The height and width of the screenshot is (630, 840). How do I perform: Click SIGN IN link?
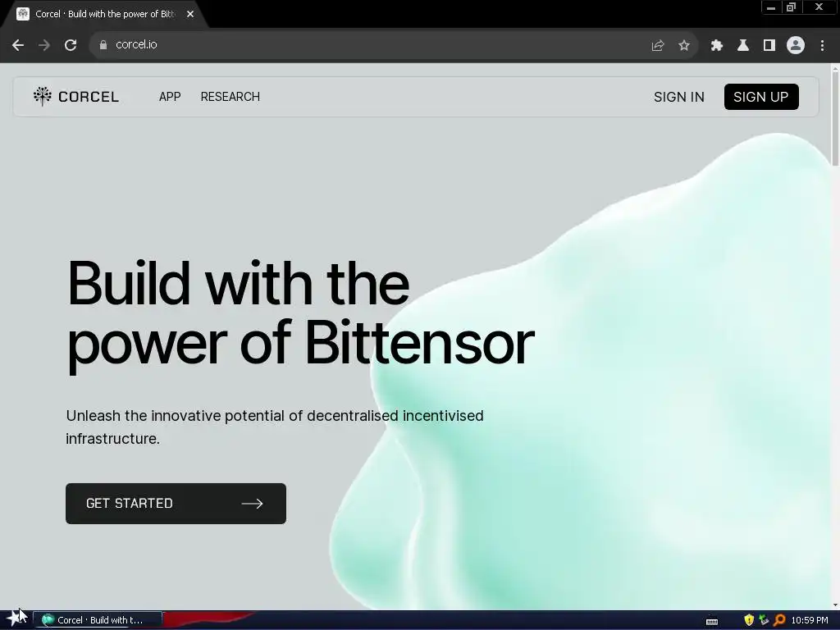(x=678, y=97)
